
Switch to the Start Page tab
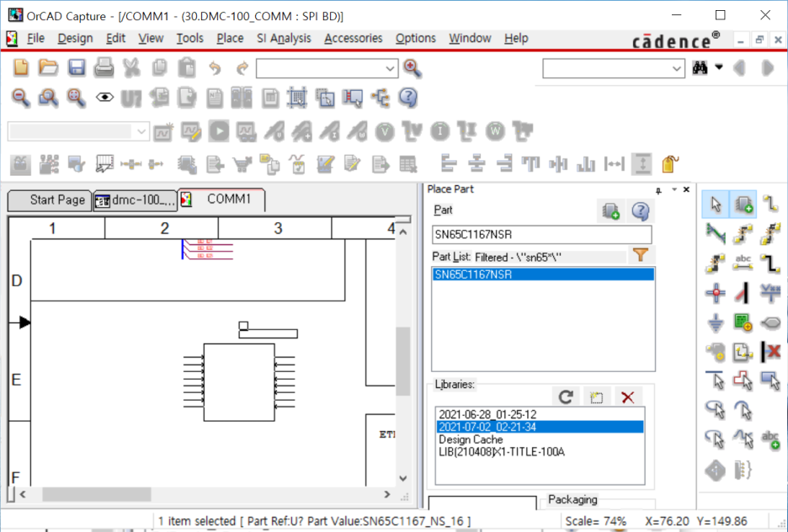pyautogui.click(x=49, y=200)
